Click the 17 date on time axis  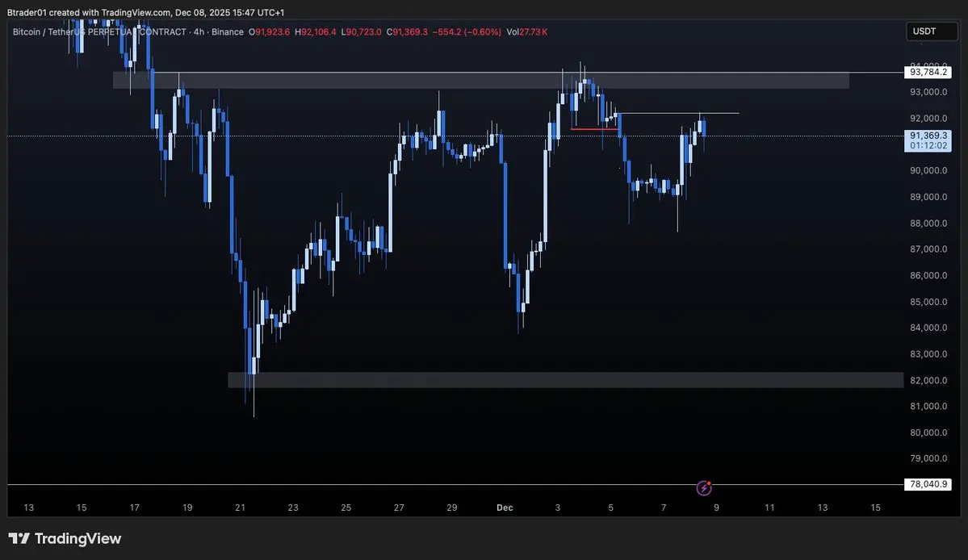click(135, 508)
